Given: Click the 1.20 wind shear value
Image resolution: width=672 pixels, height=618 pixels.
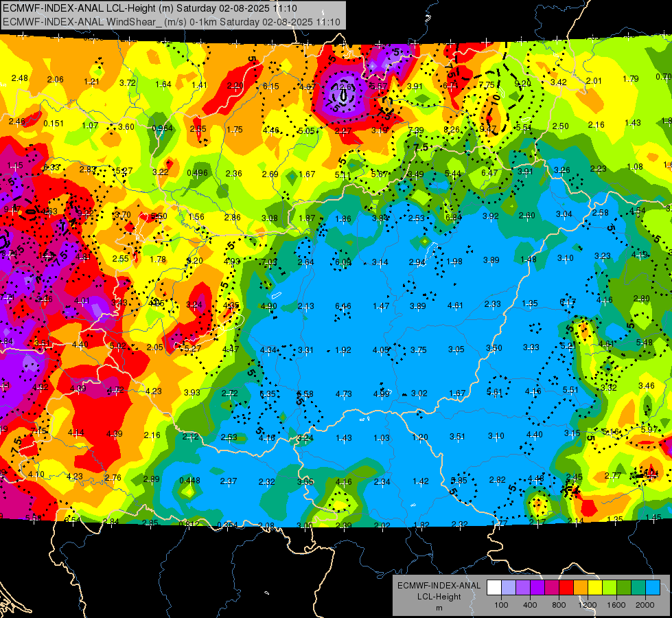Looking at the screenshot, I should point(419,437).
